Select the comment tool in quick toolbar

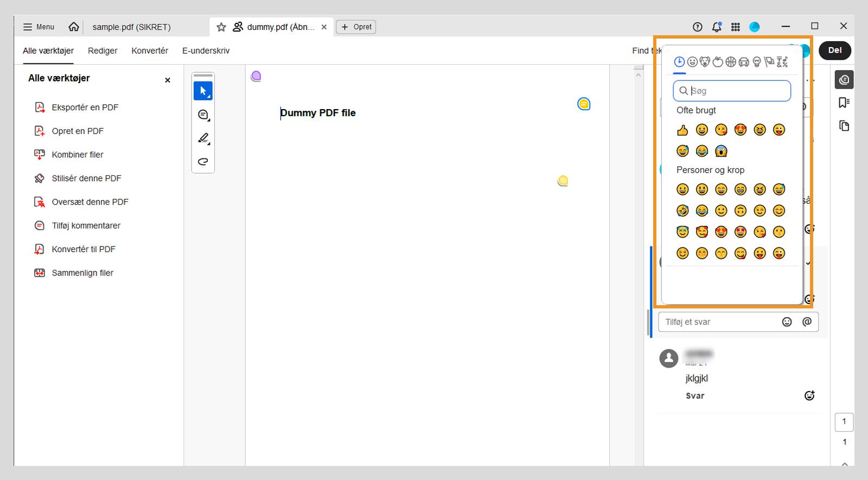click(x=203, y=115)
